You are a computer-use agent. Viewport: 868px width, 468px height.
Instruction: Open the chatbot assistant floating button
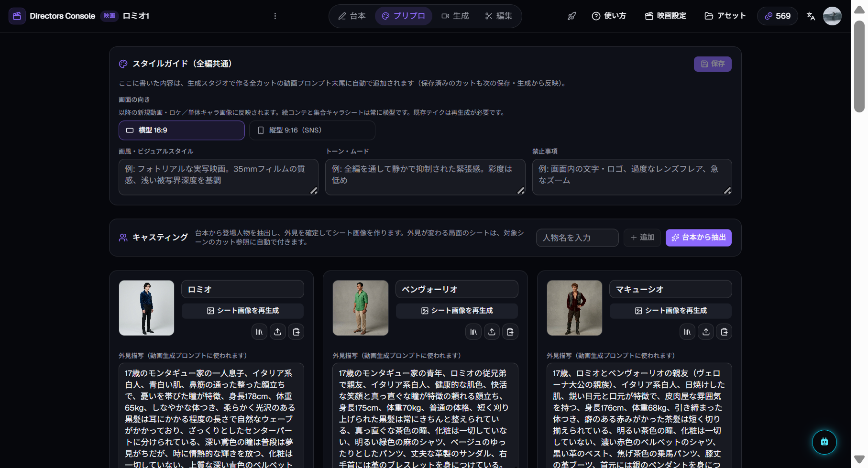click(x=824, y=442)
